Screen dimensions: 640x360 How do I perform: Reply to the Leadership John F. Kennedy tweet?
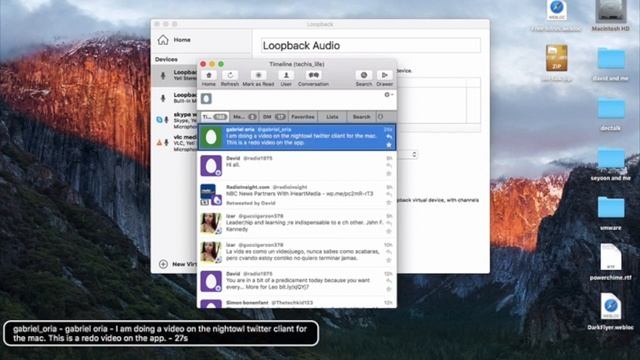389,224
